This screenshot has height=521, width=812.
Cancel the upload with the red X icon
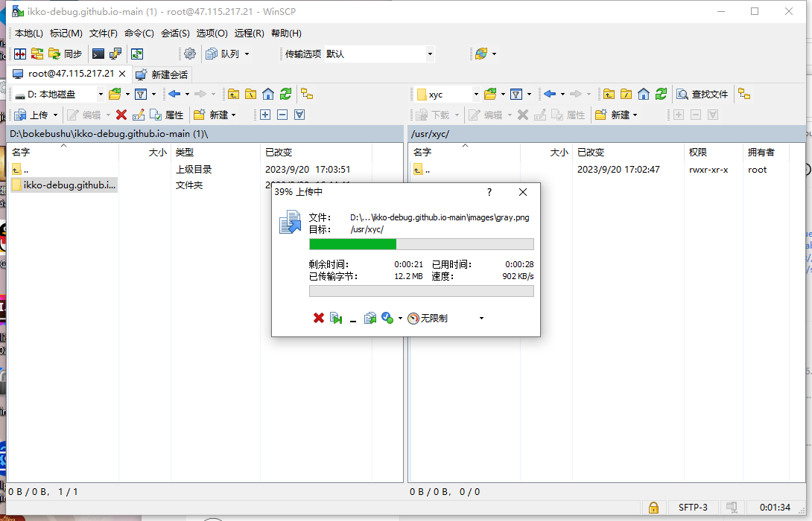click(319, 318)
